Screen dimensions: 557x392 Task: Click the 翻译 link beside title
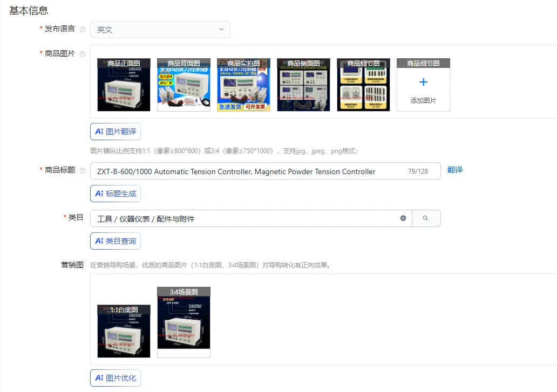[x=455, y=170]
